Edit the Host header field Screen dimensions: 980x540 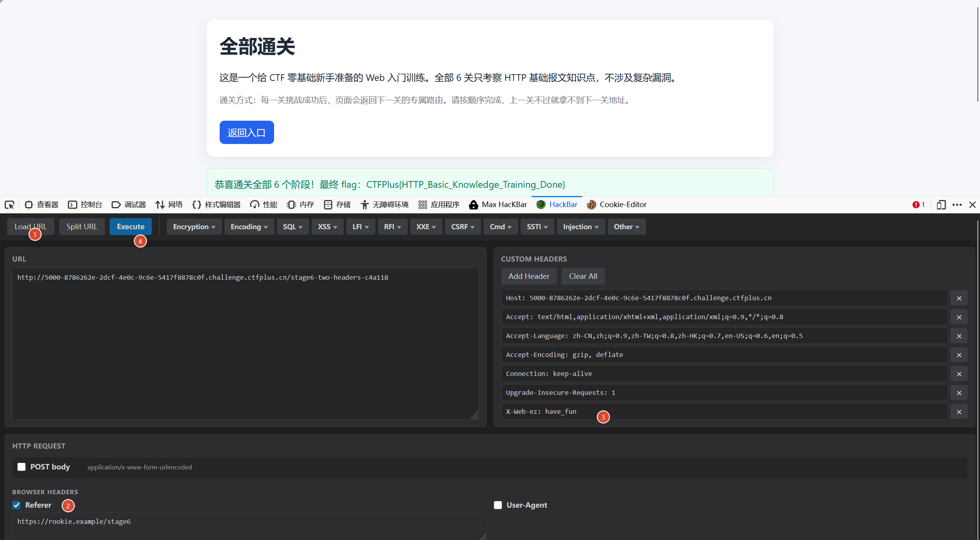[724, 298]
